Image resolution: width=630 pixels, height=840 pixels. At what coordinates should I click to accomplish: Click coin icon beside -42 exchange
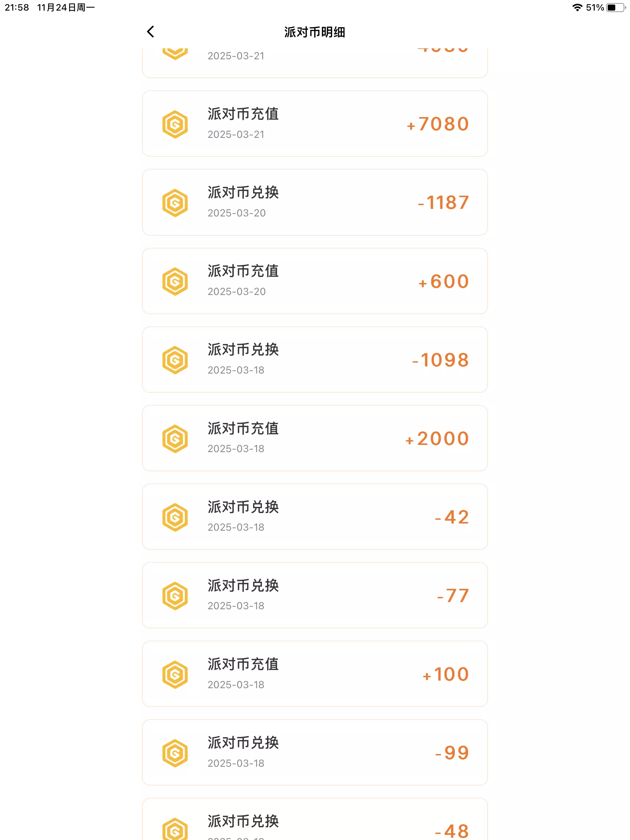tap(174, 517)
